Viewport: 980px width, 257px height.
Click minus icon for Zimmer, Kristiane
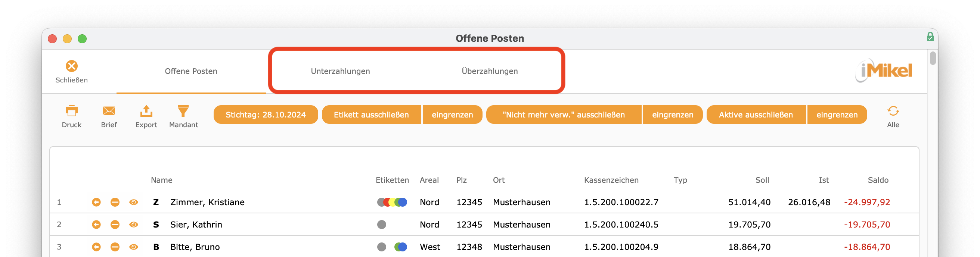tap(115, 202)
